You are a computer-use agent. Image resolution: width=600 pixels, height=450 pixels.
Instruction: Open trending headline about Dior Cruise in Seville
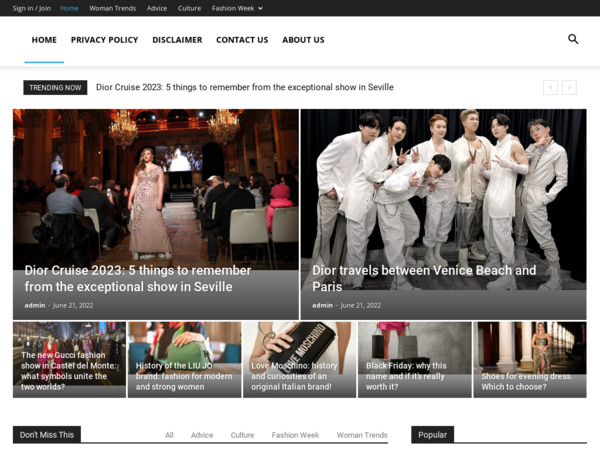click(x=245, y=87)
